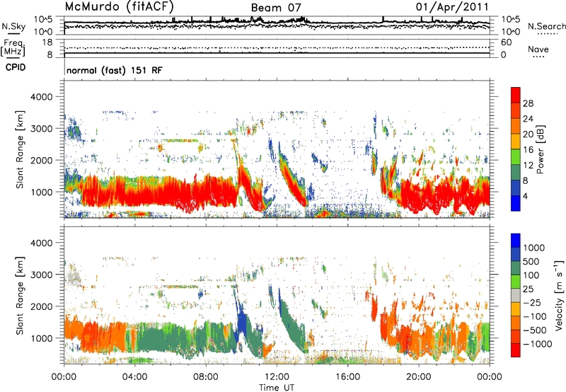The width and height of the screenshot is (566, 392).
Task: Click the date '01/Apr/2011'
Action: pos(452,7)
